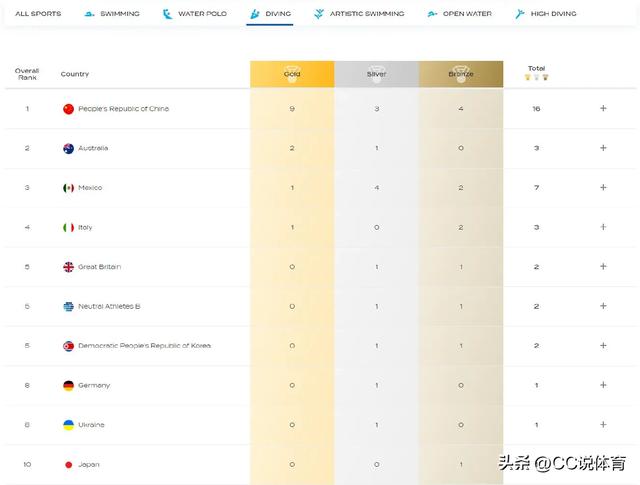Click the high diving icon
This screenshot has width=640, height=485.
pyautogui.click(x=519, y=14)
